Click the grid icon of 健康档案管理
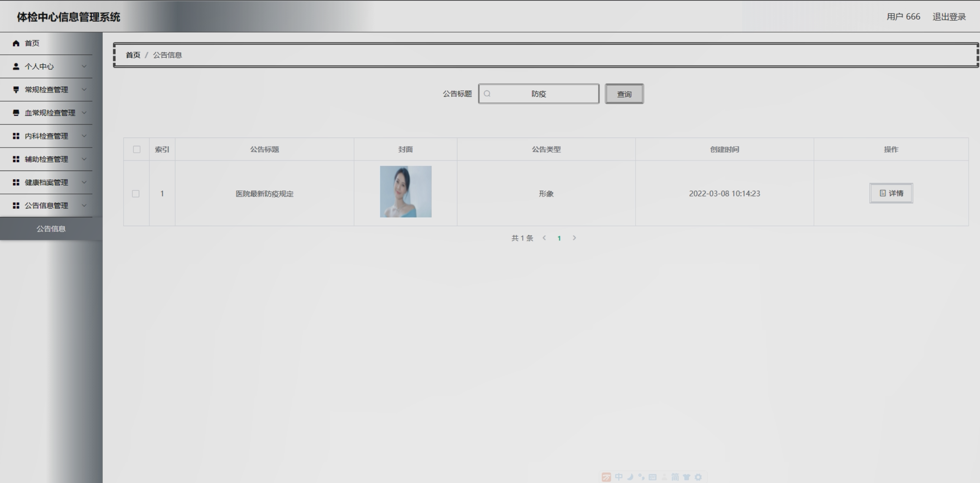 click(16, 182)
